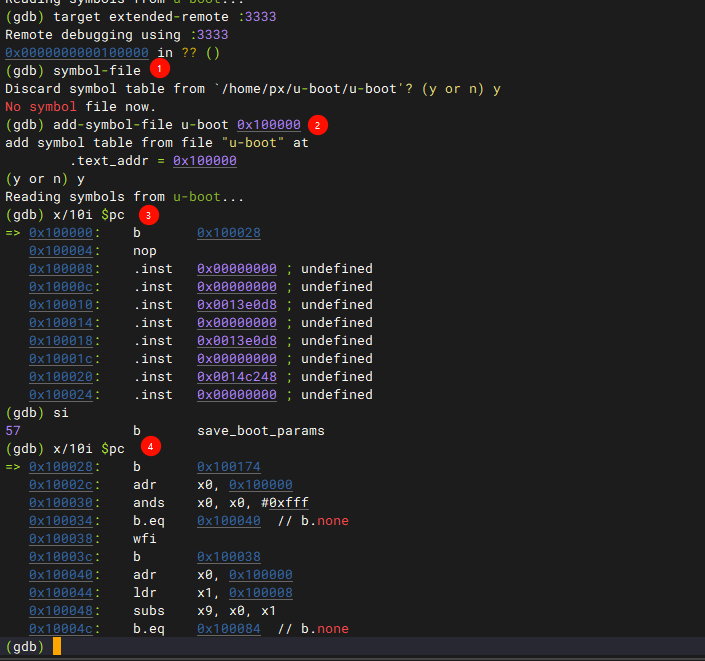Click the red badge numbered 4
Image resolution: width=705 pixels, height=661 pixels.
[150, 445]
